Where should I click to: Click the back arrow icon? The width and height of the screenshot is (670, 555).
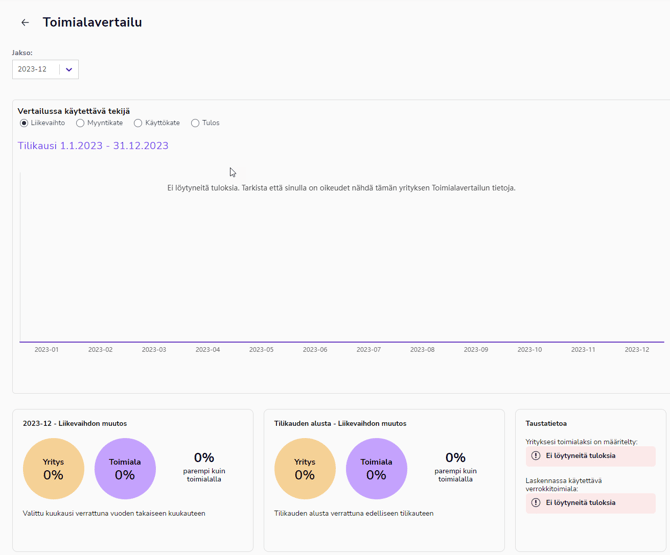click(25, 22)
